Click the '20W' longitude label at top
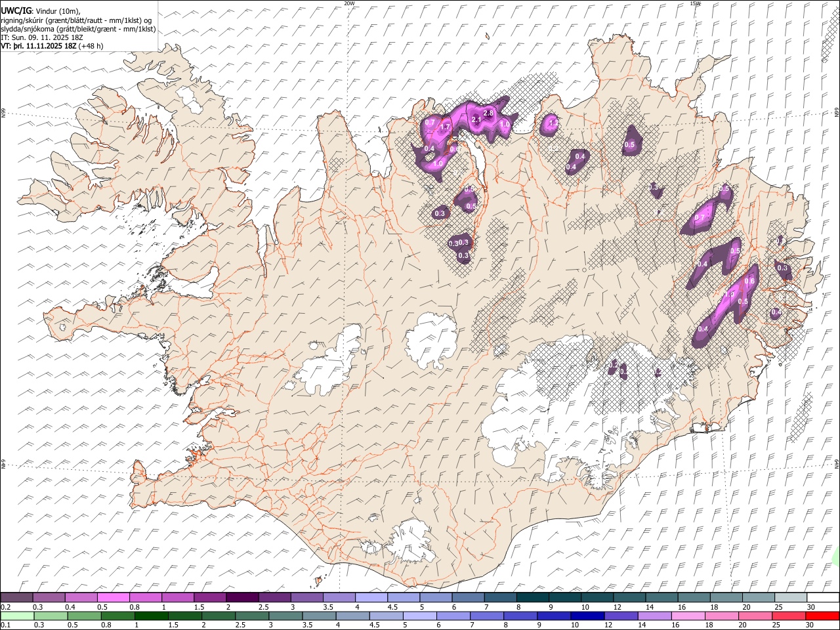Image resolution: width=840 pixels, height=630 pixels. coord(349,3)
